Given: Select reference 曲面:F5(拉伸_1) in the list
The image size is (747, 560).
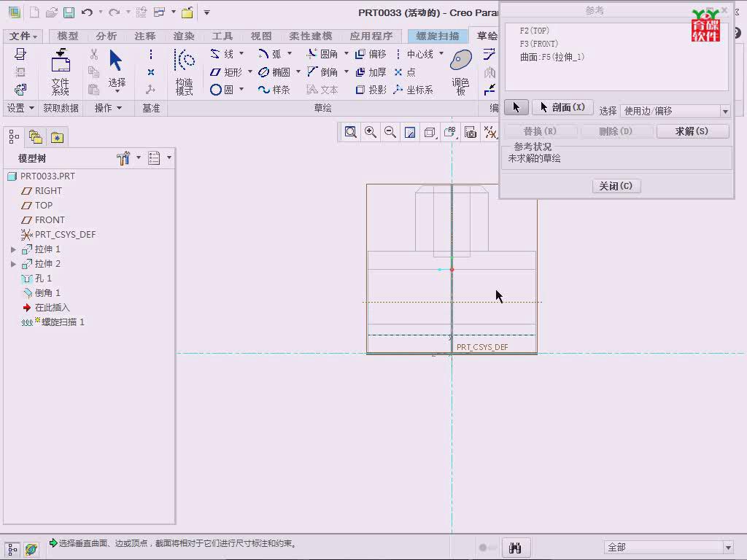Looking at the screenshot, I should (552, 57).
